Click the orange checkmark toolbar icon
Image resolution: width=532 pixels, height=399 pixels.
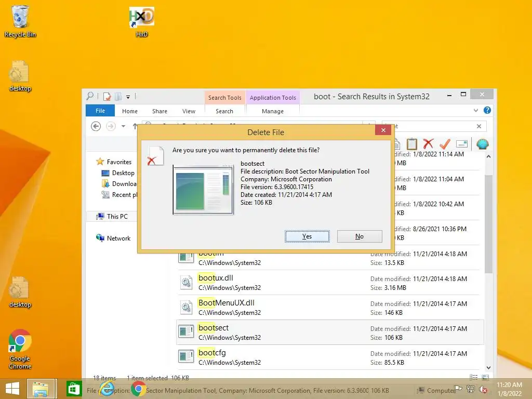pos(445,144)
